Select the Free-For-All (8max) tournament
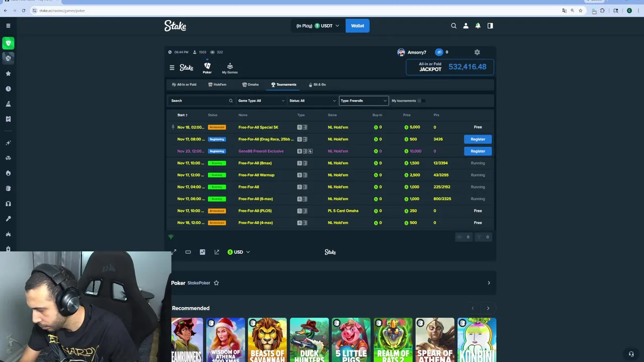Viewport: 644px width, 362px height. 331,163
